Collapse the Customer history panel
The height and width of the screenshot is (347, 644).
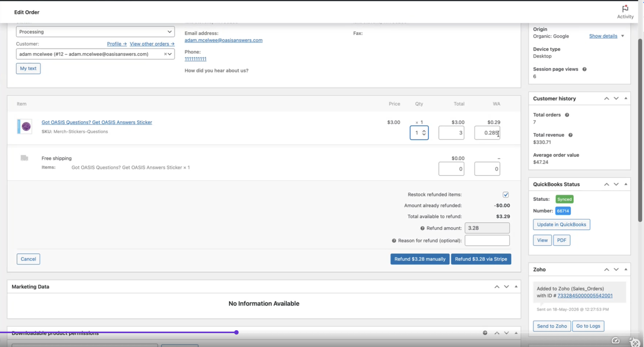coord(626,98)
